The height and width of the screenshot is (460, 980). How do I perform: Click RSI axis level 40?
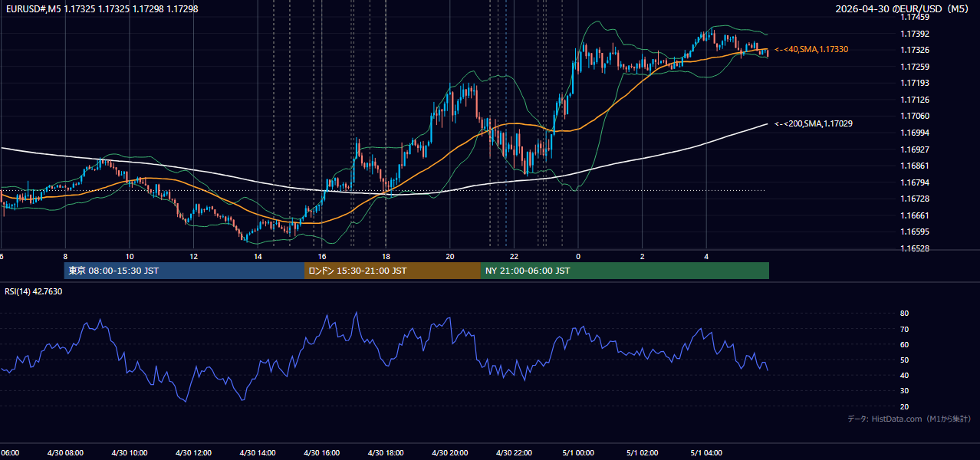click(x=904, y=375)
